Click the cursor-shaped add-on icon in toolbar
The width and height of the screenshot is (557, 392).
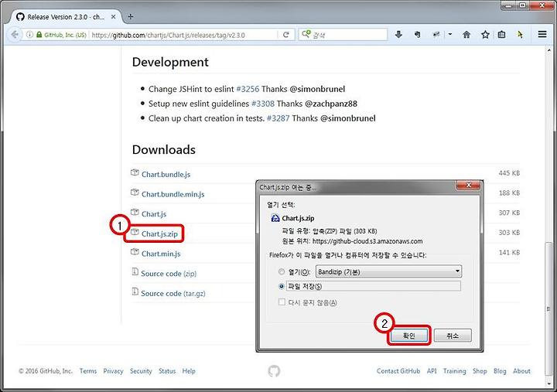(x=520, y=35)
